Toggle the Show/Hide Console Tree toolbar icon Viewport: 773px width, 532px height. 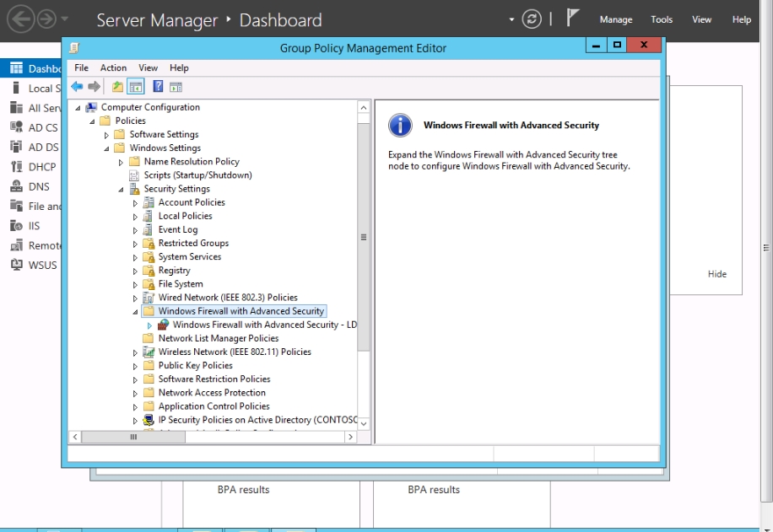(136, 87)
